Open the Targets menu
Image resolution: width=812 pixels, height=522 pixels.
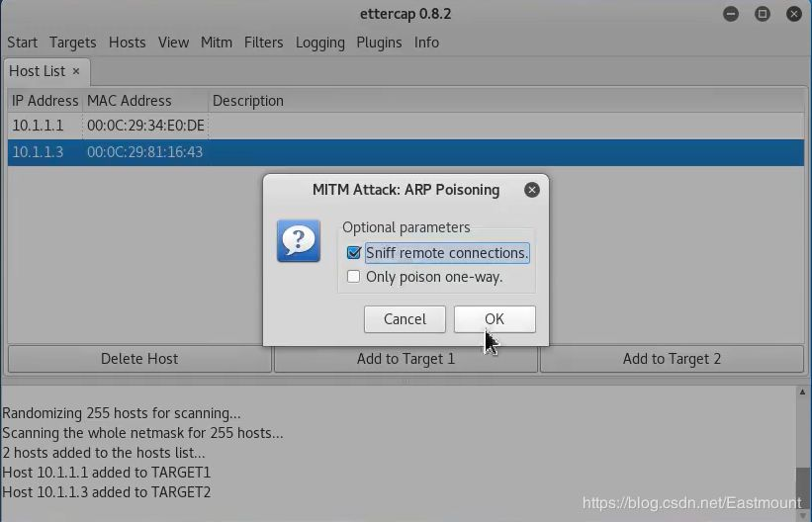pos(73,43)
